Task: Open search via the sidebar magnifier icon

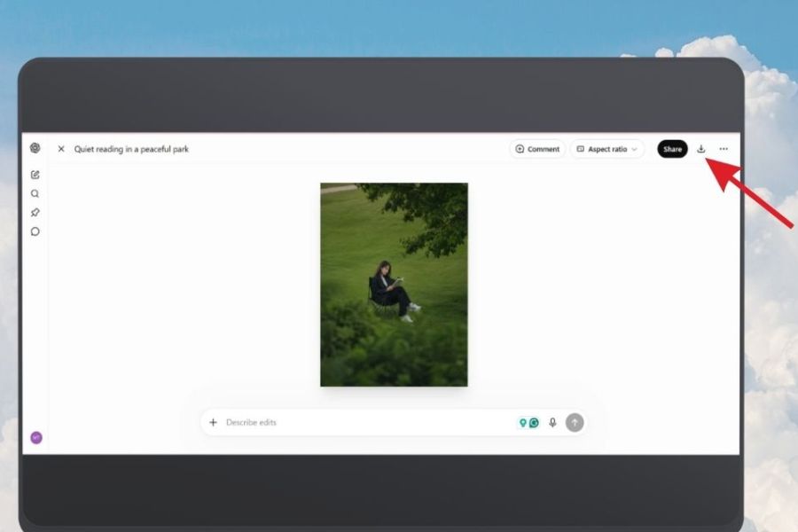Action: (35, 193)
